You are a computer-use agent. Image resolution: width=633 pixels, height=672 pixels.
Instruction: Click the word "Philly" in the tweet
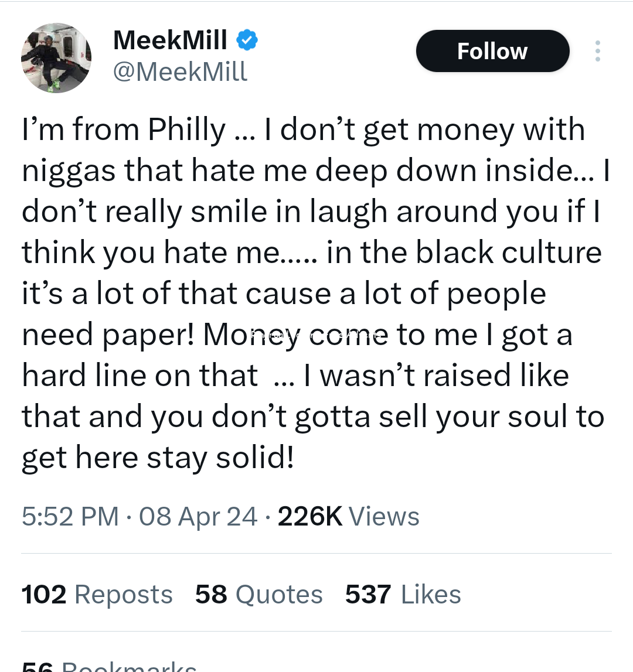186,129
